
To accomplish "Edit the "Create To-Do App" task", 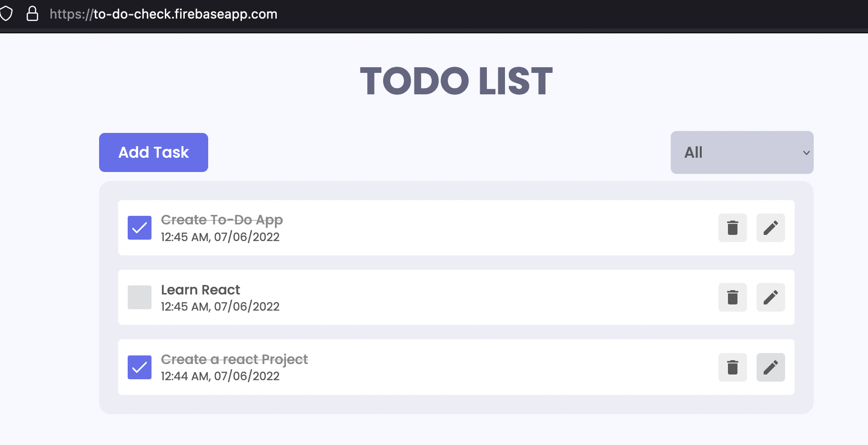I will tap(770, 228).
